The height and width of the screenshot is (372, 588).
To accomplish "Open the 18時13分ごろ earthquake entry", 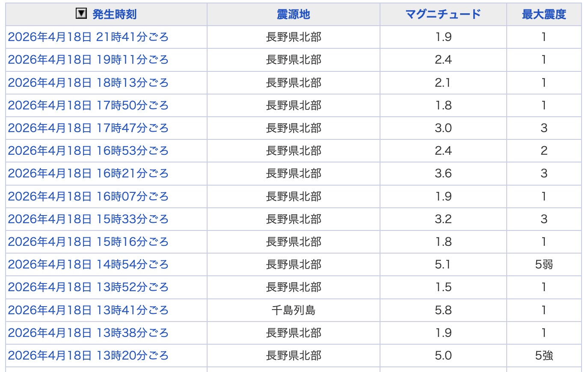I will pos(88,83).
